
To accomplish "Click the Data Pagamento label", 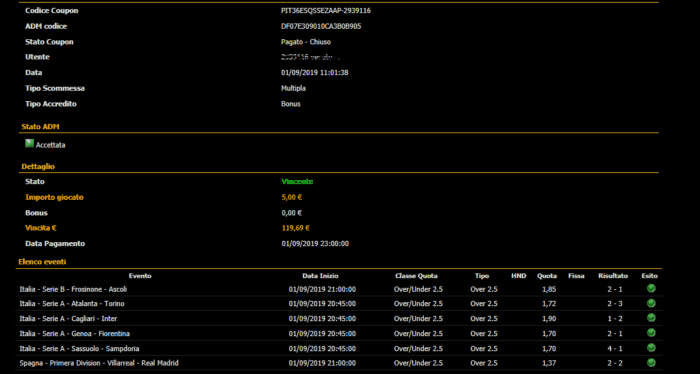I will coord(55,244).
